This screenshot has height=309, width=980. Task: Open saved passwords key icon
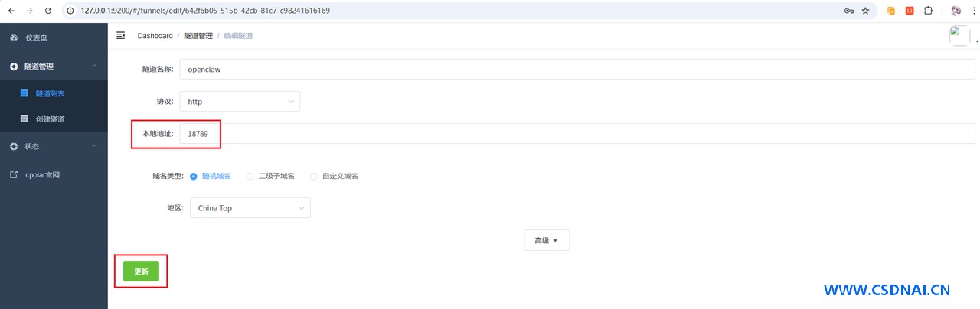tap(849, 11)
